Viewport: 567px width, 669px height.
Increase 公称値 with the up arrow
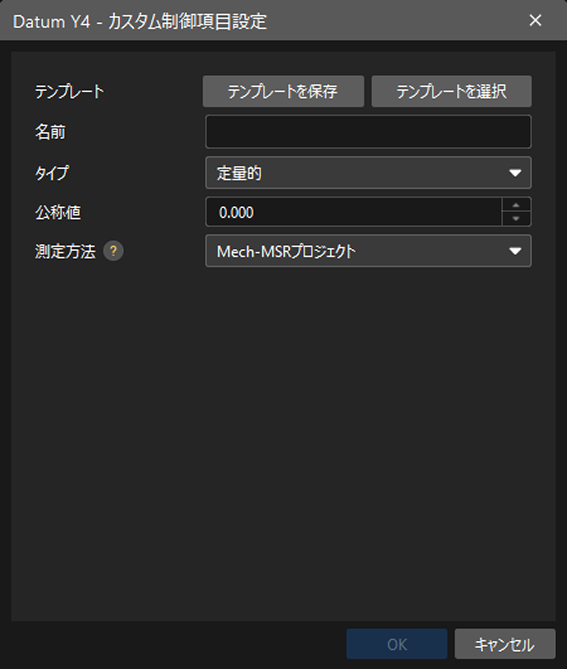pyautogui.click(x=516, y=205)
